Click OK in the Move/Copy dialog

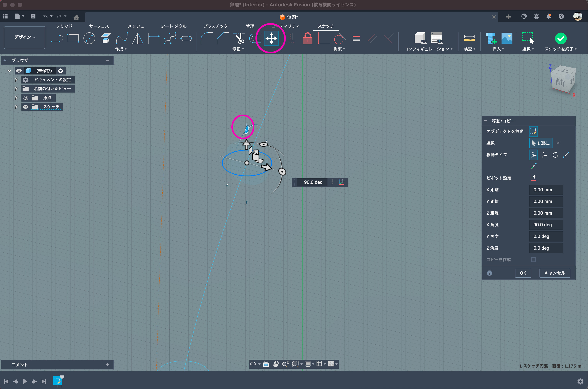click(x=523, y=273)
